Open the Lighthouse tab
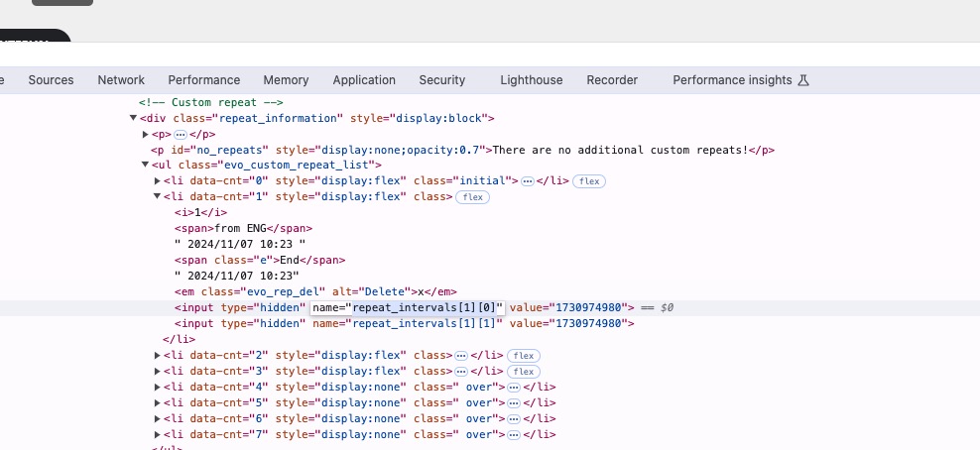 532,80
